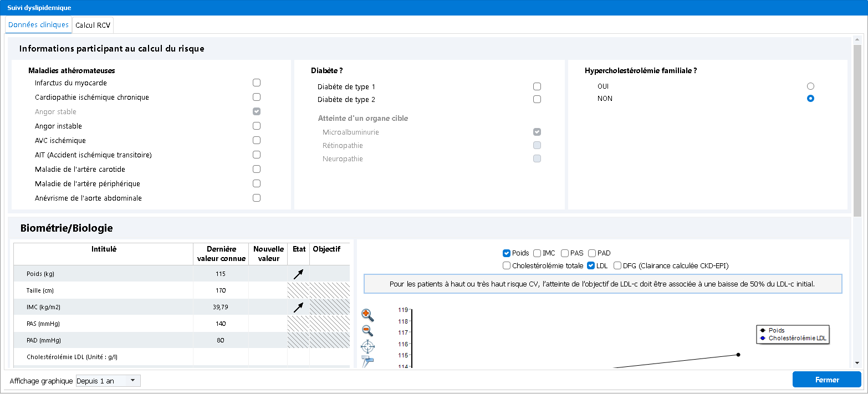The height and width of the screenshot is (394, 868).
Task: Enable the Diabète de type 2 checkbox
Action: click(x=537, y=99)
